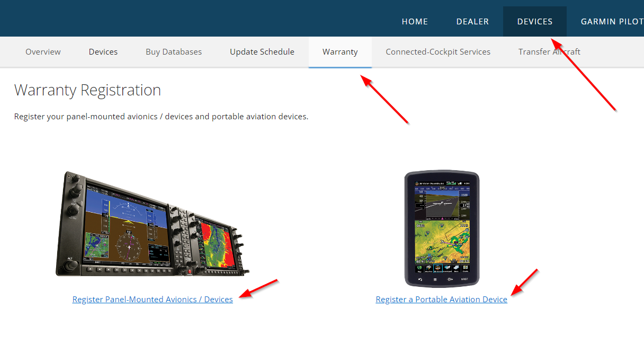This screenshot has height=342, width=644.
Task: Open the HOME navigation item
Action: 415,22
